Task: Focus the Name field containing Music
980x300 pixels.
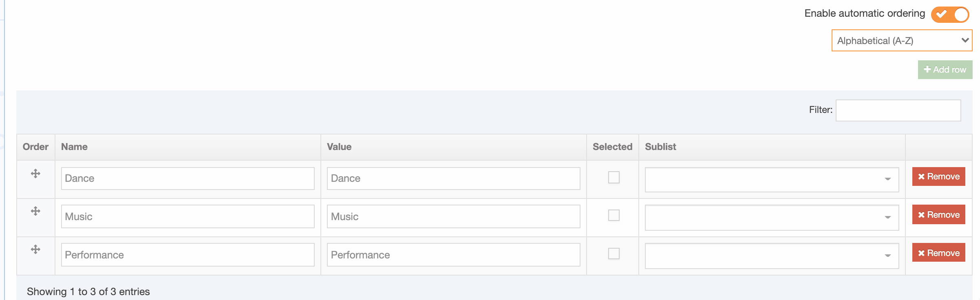Action: [188, 216]
